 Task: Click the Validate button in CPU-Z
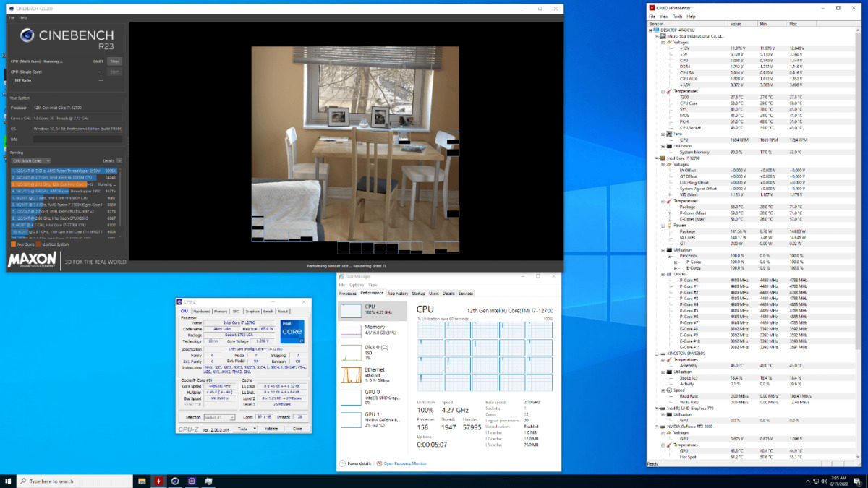click(271, 429)
